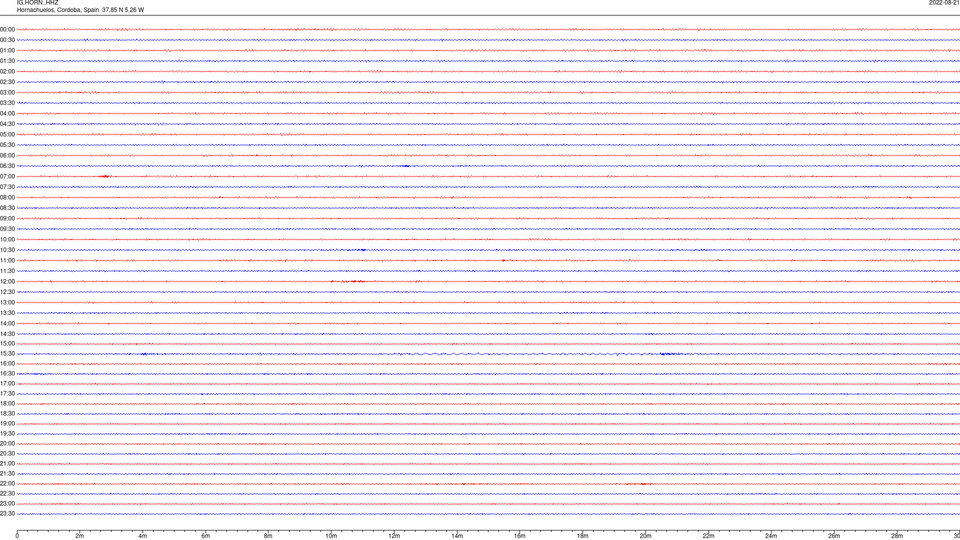This screenshot has width=960, height=540.
Task: Click the 6m tick label on time axis
Action: (x=205, y=536)
